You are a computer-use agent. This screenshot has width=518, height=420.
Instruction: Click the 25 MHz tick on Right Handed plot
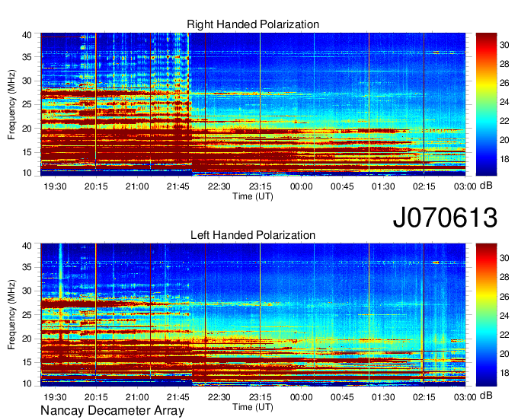click(x=27, y=104)
